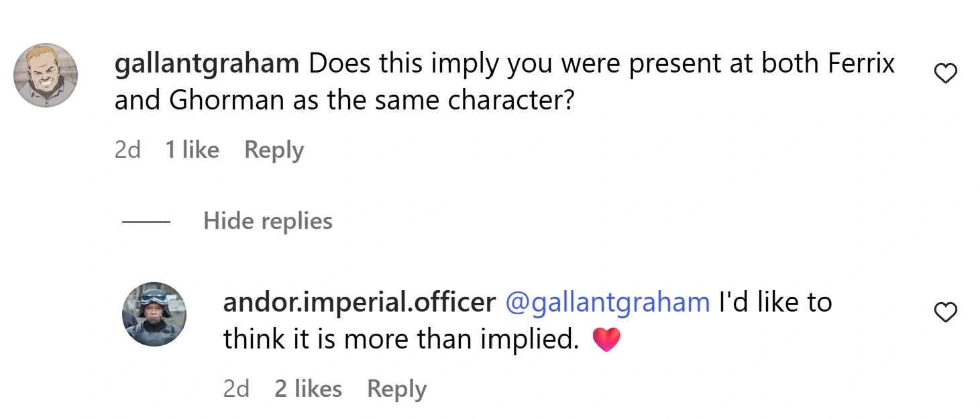
Task: Open gallantgraham's profile picture
Action: pos(46,75)
